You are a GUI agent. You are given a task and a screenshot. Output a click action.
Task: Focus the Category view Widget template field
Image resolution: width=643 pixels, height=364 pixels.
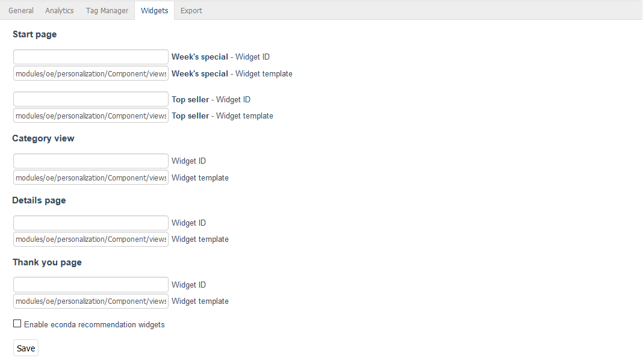[x=91, y=178]
